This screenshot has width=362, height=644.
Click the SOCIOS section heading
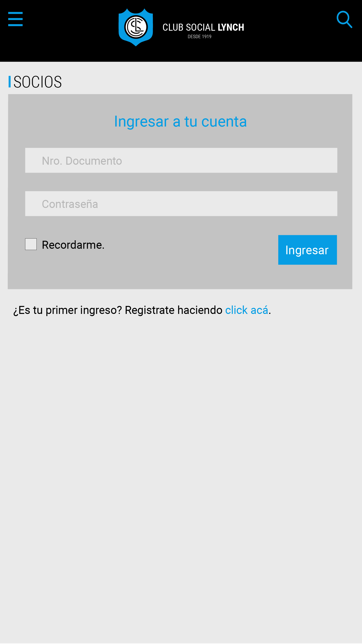[x=37, y=82]
